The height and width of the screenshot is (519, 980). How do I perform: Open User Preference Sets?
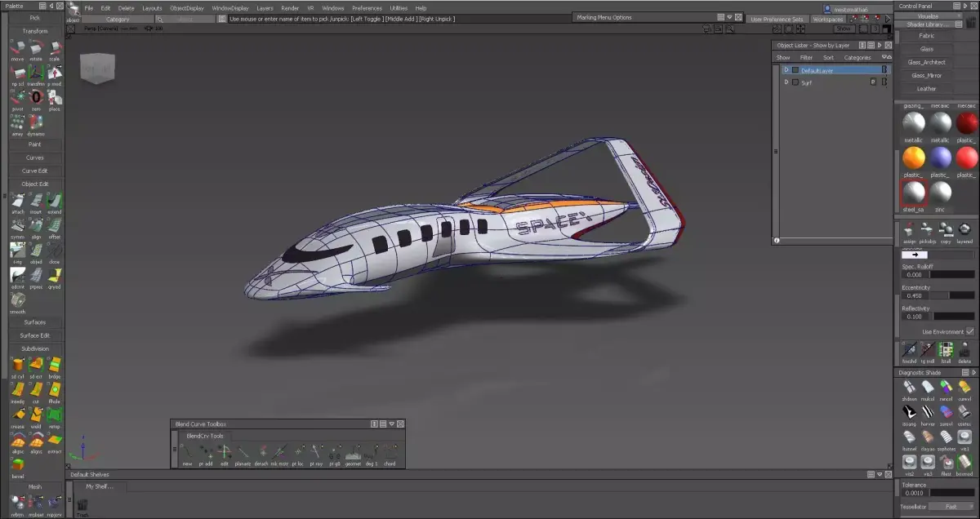[x=777, y=19]
